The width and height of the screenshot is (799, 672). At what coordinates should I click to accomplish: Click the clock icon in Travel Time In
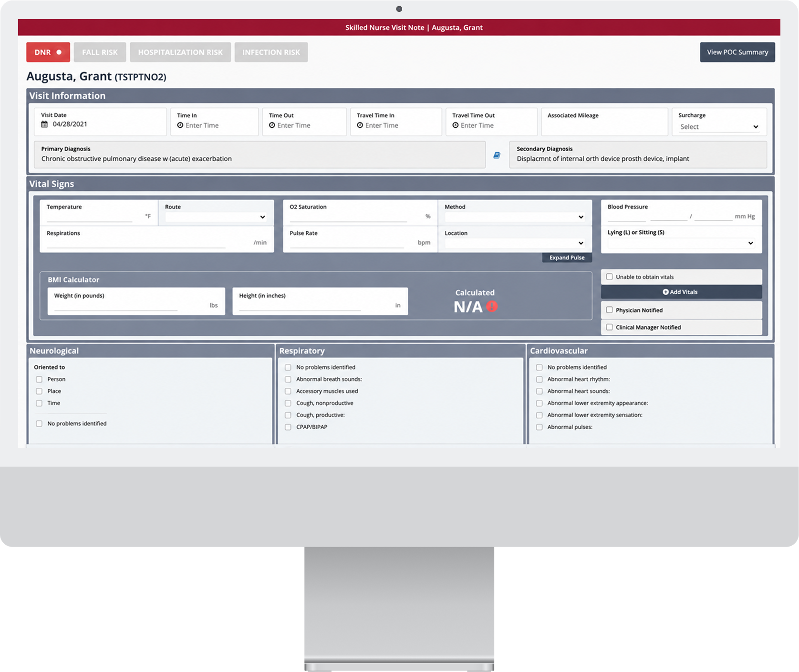tap(360, 125)
